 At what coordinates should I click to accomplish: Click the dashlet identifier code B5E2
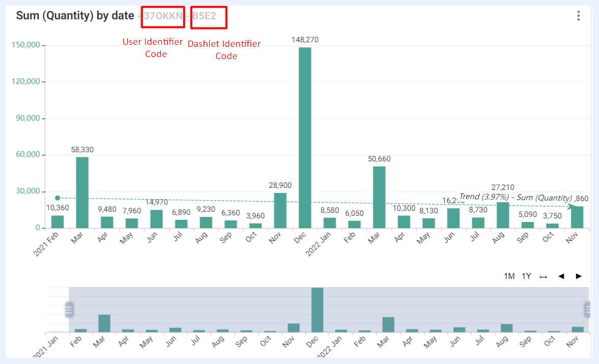coord(204,16)
